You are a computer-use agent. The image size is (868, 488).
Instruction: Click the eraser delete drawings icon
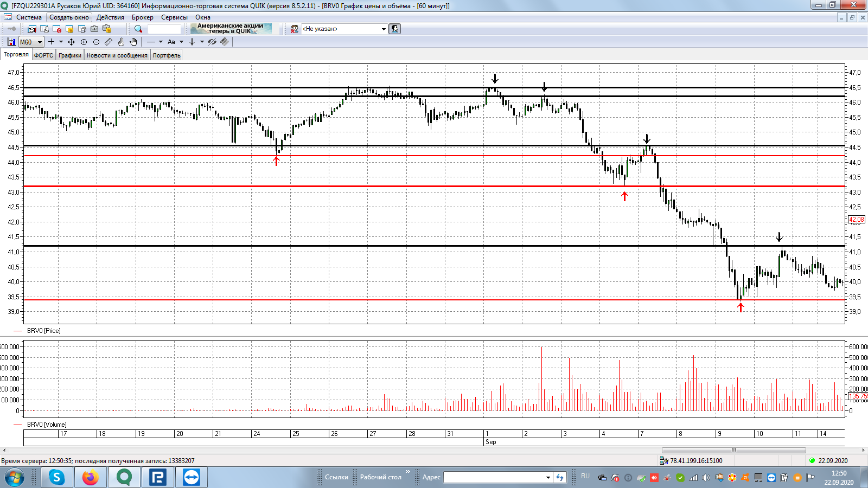point(225,42)
